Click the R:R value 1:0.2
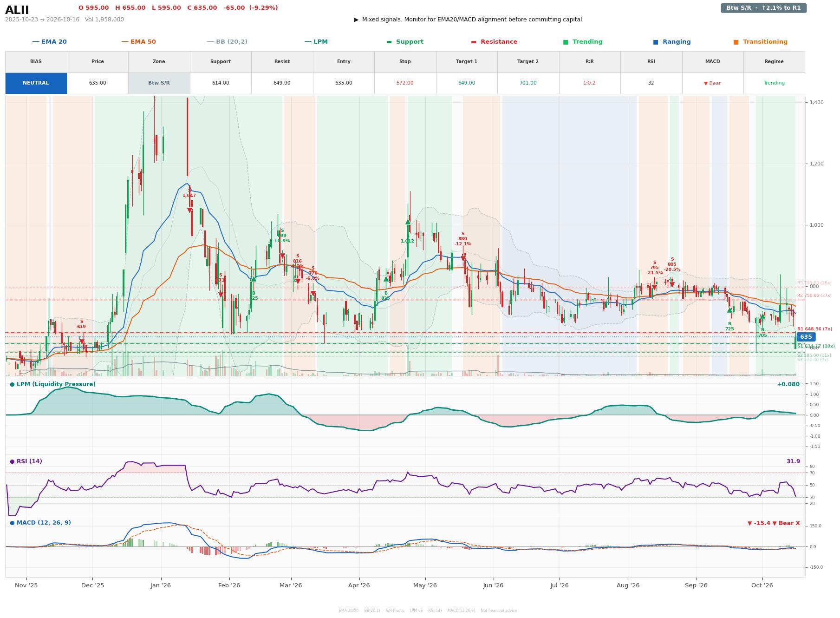Screen dimensions: 840x618 pos(589,83)
